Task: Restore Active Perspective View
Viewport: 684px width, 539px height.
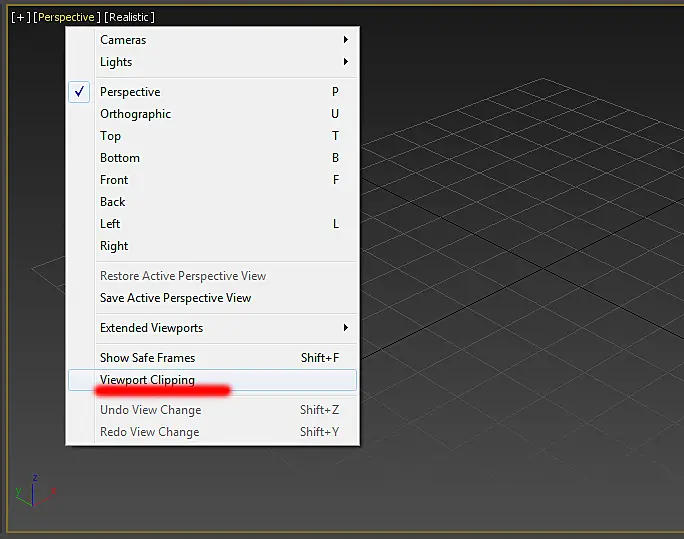Action: [x=212, y=276]
